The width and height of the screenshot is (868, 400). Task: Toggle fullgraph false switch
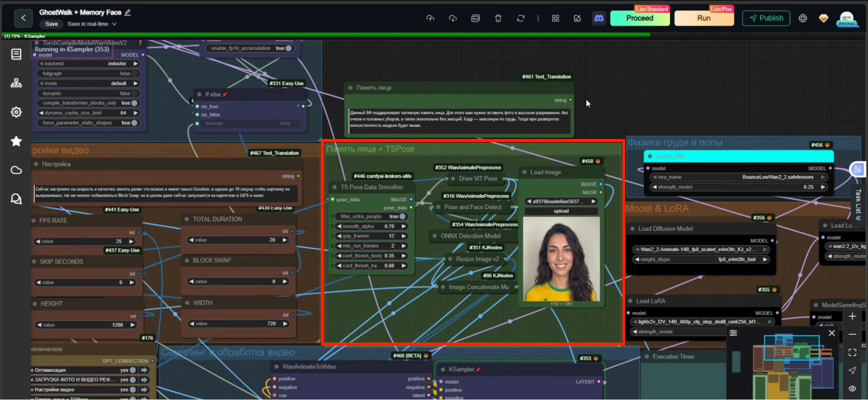pos(135,74)
